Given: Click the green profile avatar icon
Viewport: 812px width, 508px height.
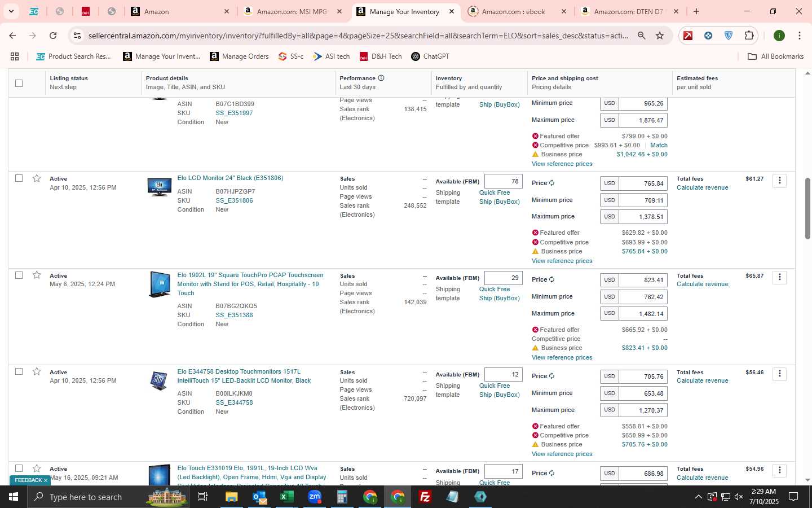Looking at the screenshot, I should click(779, 36).
